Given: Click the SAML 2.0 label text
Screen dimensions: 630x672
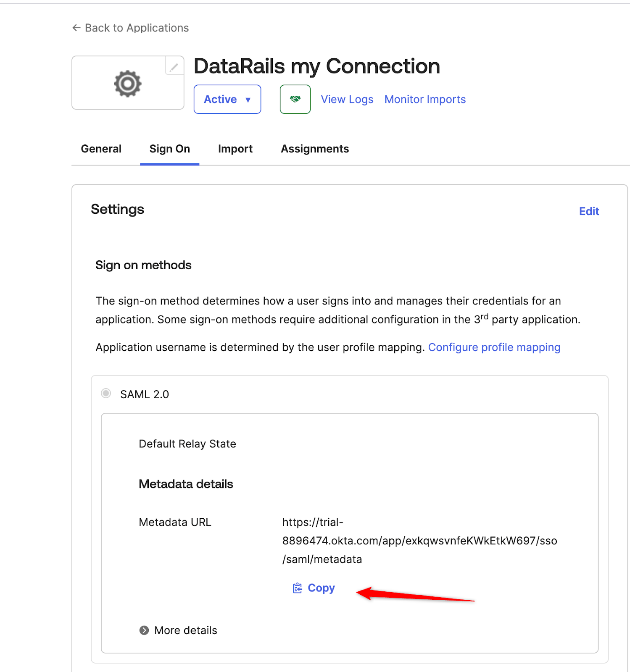Looking at the screenshot, I should [145, 394].
